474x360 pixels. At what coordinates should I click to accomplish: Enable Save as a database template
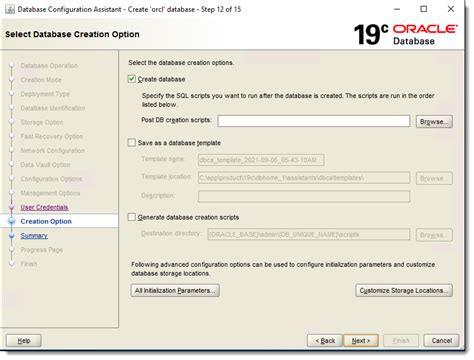pyautogui.click(x=132, y=143)
